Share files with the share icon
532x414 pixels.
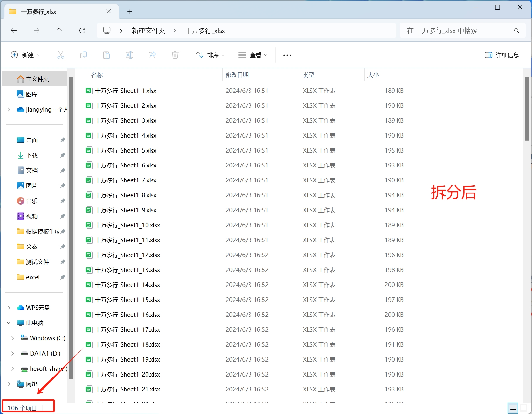pyautogui.click(x=152, y=55)
